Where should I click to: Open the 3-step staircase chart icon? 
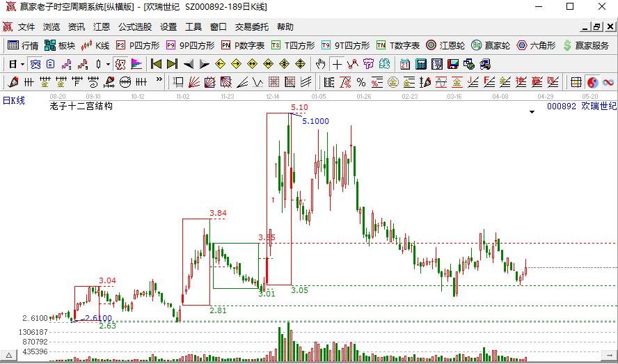67,64
